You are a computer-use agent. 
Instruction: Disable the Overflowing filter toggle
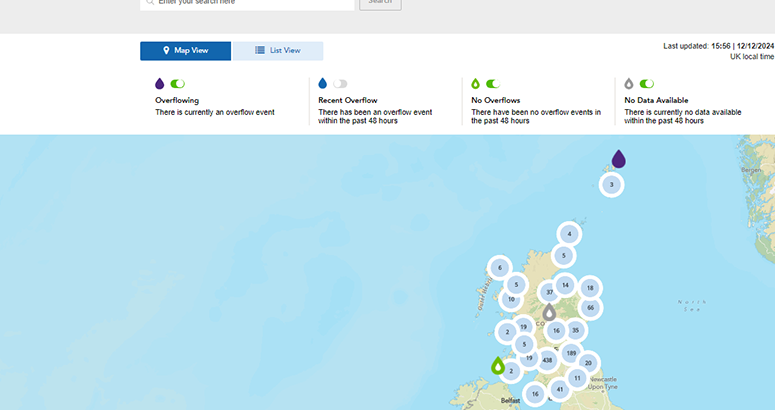[178, 84]
